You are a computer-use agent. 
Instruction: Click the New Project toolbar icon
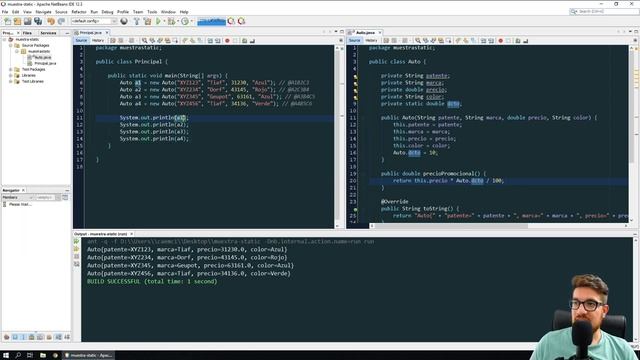click(x=17, y=21)
